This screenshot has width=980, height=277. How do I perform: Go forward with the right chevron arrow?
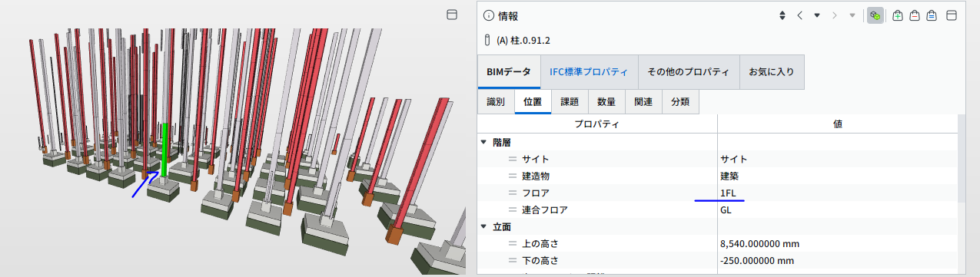[x=835, y=15]
